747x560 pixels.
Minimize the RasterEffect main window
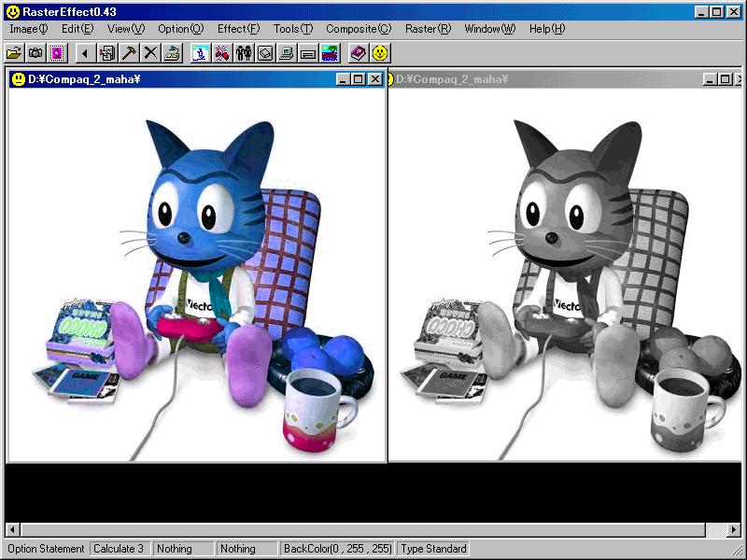pos(700,12)
